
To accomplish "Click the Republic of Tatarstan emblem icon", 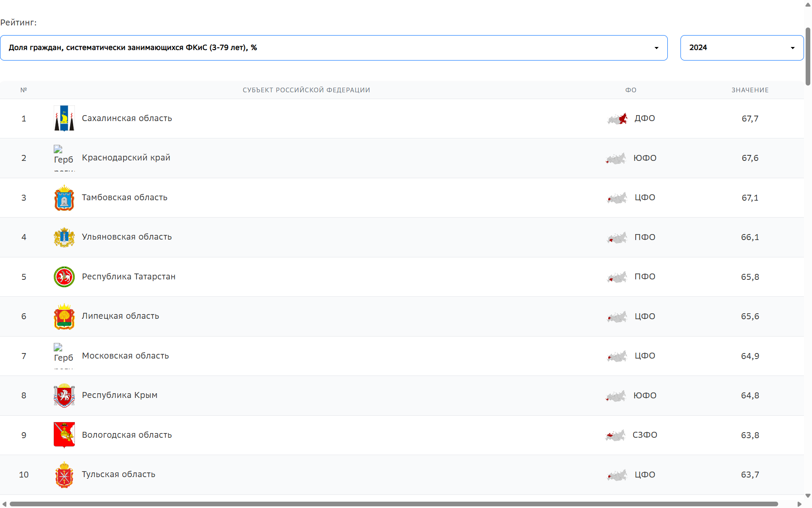I will (64, 277).
